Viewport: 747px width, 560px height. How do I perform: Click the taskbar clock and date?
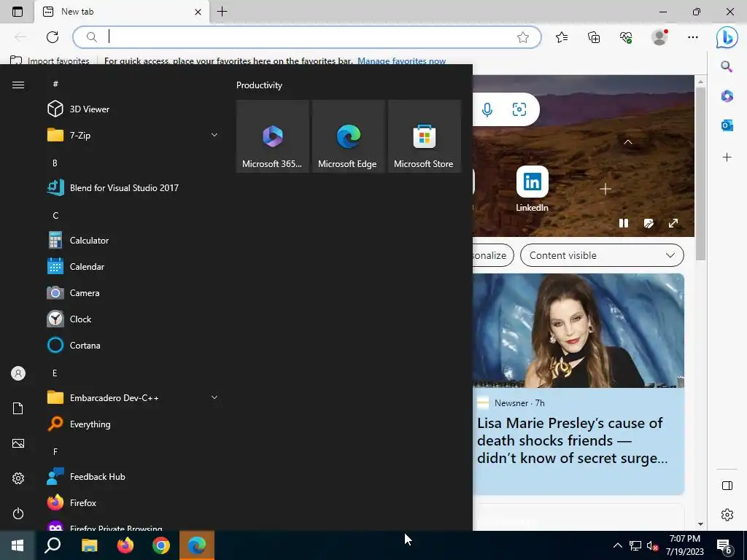click(684, 545)
